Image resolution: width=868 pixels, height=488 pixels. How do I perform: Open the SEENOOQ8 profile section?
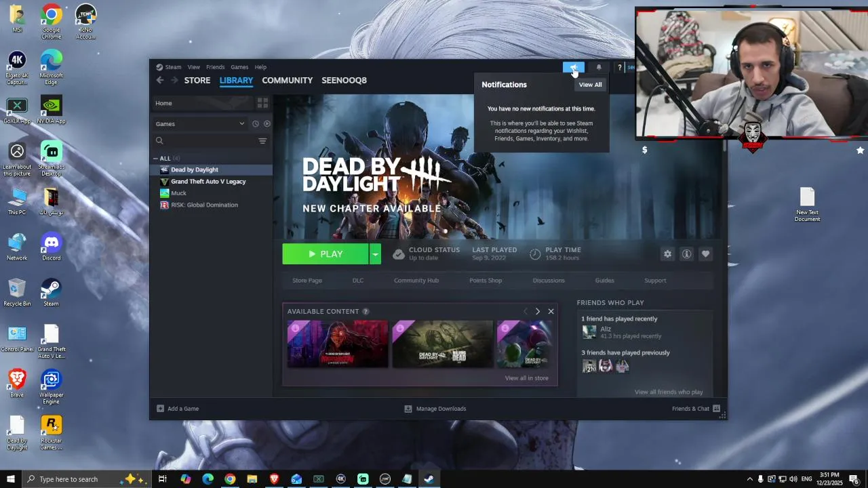[x=344, y=80]
